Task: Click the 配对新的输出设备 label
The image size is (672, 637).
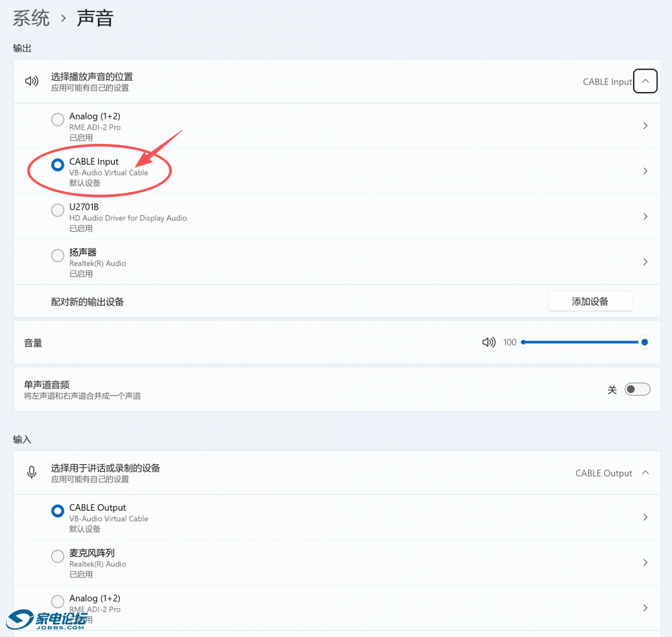Action: click(87, 302)
